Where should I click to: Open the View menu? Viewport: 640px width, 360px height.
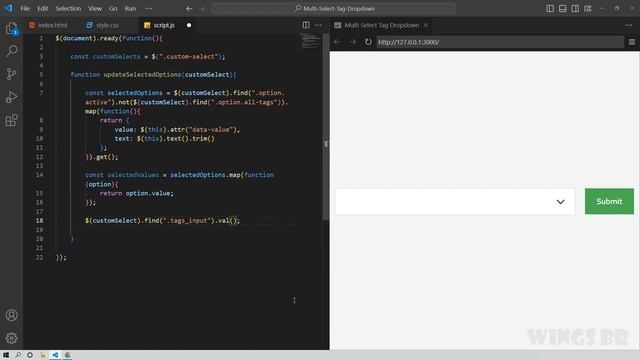pos(95,9)
